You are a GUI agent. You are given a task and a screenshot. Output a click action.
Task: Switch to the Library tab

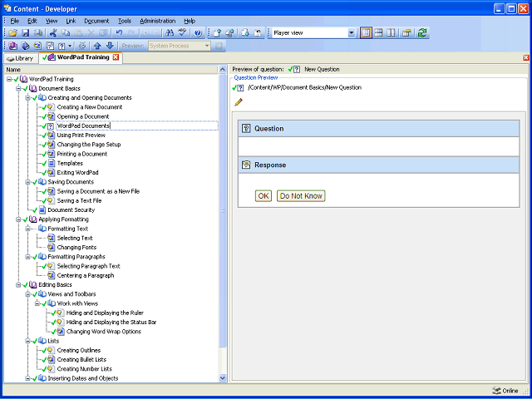click(20, 58)
